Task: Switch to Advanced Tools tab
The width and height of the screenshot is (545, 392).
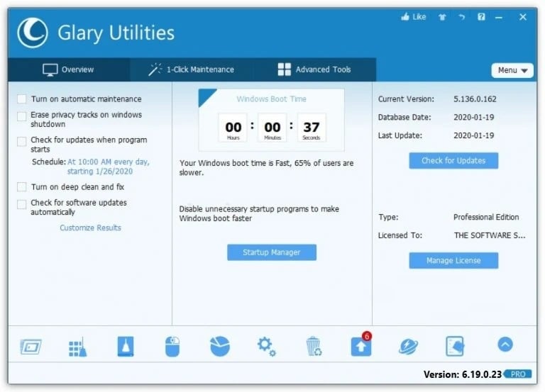Action: 314,69
